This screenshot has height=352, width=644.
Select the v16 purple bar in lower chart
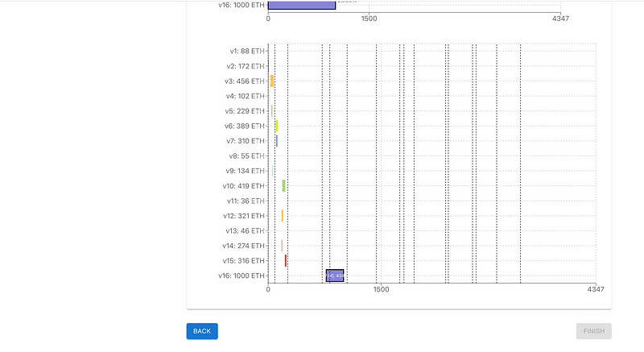(335, 275)
